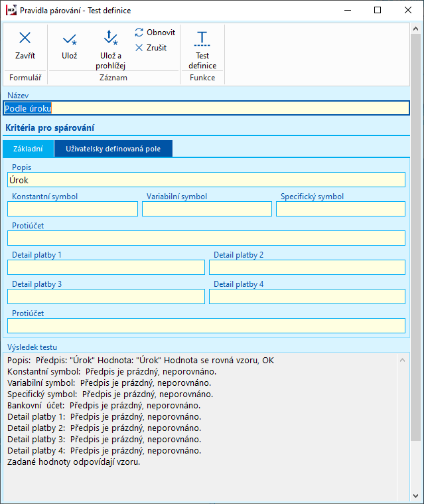The height and width of the screenshot is (504, 424).
Task: Click into the Popis field containing Úrok
Action: (206, 180)
